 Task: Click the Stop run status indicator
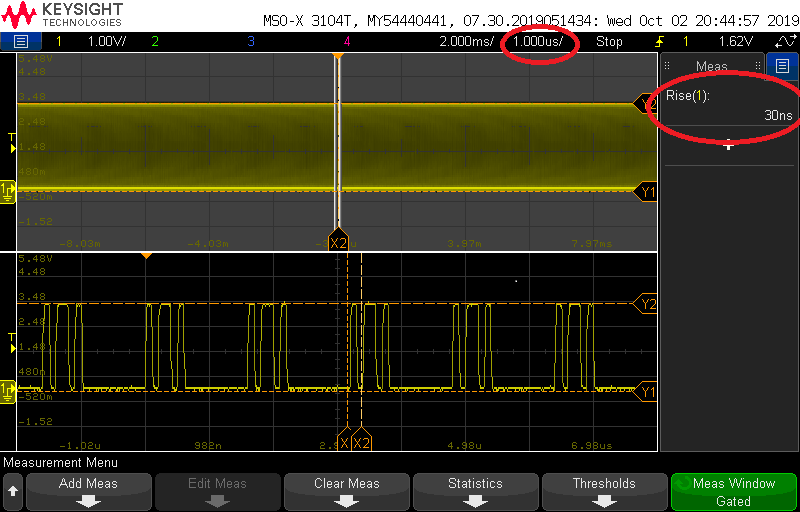(x=609, y=42)
